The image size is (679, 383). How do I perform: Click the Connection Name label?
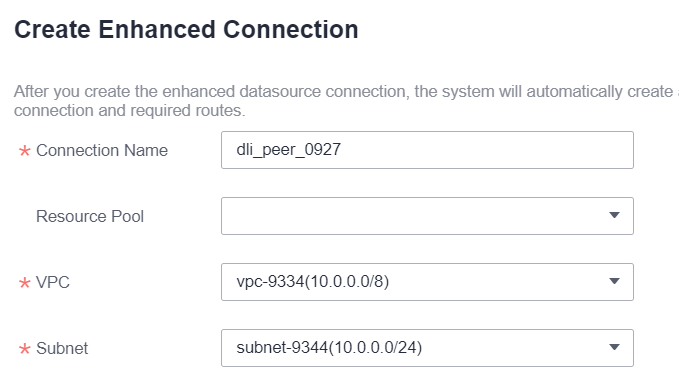(x=102, y=150)
